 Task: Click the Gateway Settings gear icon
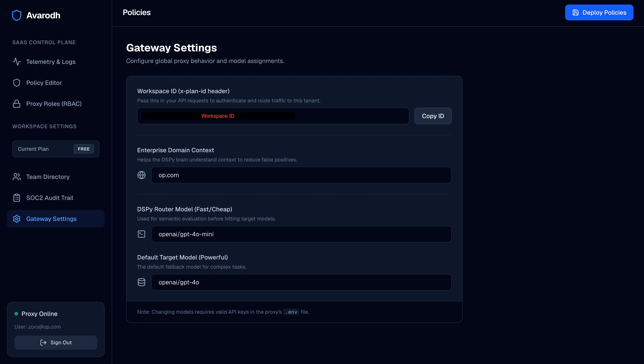coord(16,219)
